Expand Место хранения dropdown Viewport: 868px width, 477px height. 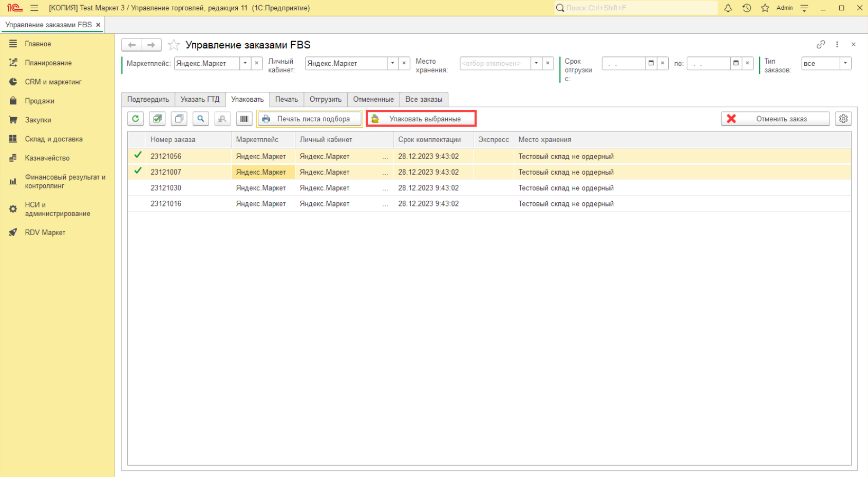tap(536, 63)
